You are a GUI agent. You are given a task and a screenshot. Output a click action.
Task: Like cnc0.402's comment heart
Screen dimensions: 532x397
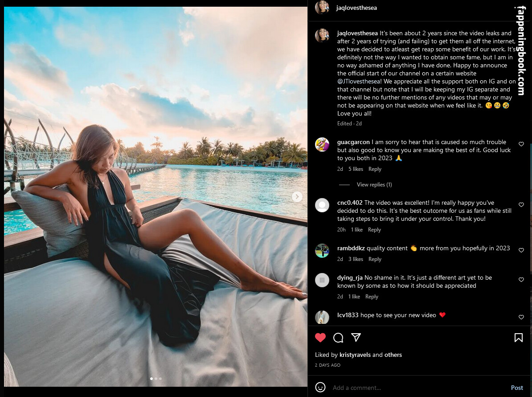pyautogui.click(x=521, y=204)
